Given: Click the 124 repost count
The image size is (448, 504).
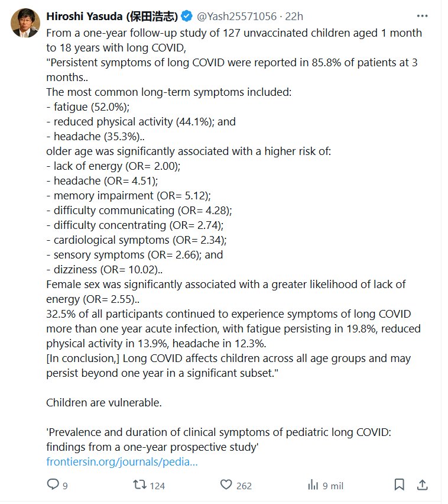Looking at the screenshot, I should 157,486.
